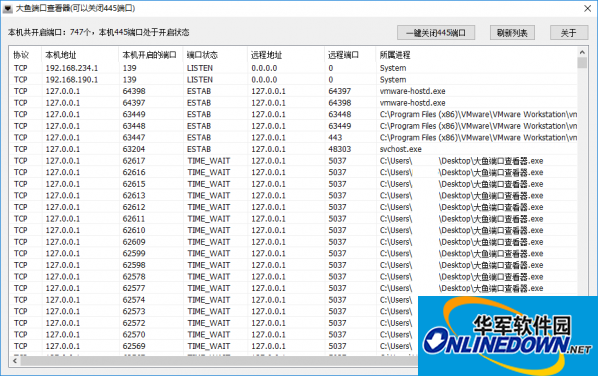
Task: Click the horizontal scrollbar left arrow
Action: [15, 360]
